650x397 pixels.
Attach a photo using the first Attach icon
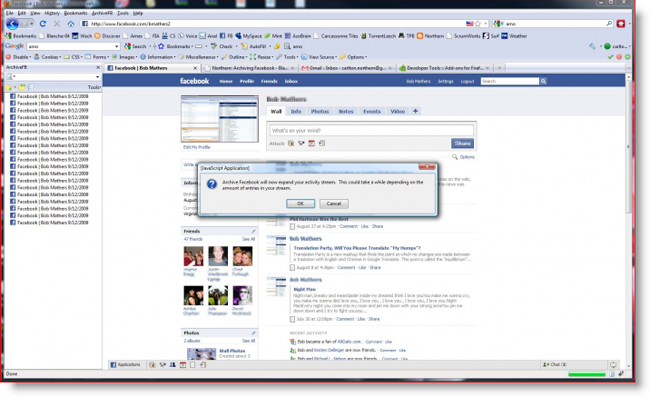point(291,143)
